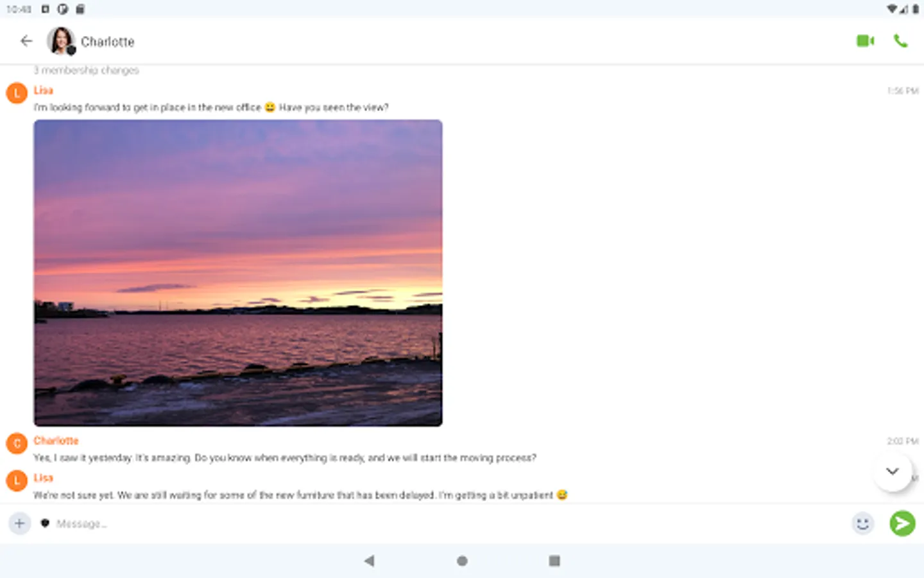Send message with green arrow button
This screenshot has width=924, height=578.
pos(902,523)
